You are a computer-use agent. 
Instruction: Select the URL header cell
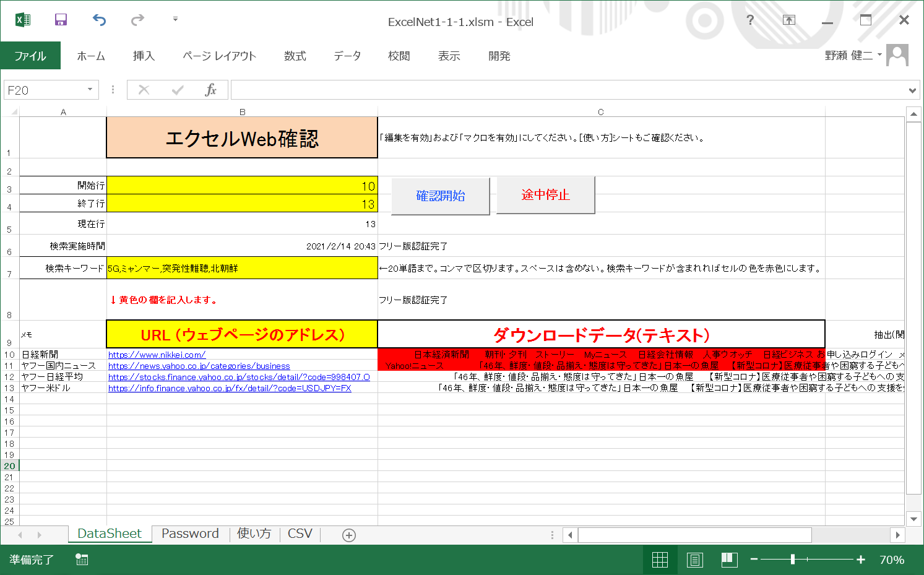click(x=242, y=334)
